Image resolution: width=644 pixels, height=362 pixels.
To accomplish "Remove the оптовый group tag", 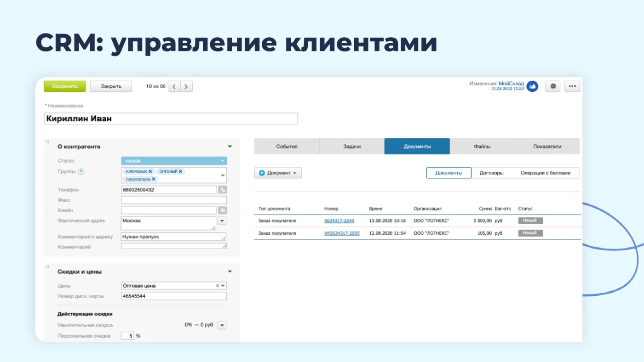I will [180, 171].
